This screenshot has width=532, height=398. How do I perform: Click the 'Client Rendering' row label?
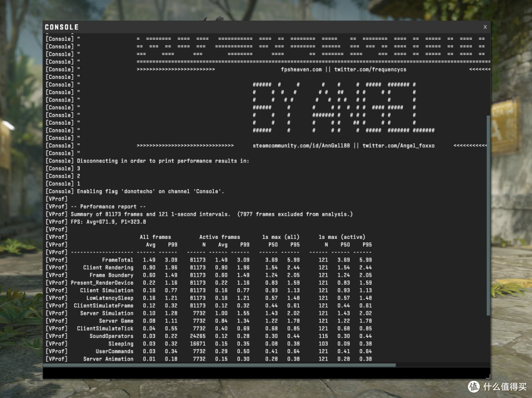click(108, 267)
